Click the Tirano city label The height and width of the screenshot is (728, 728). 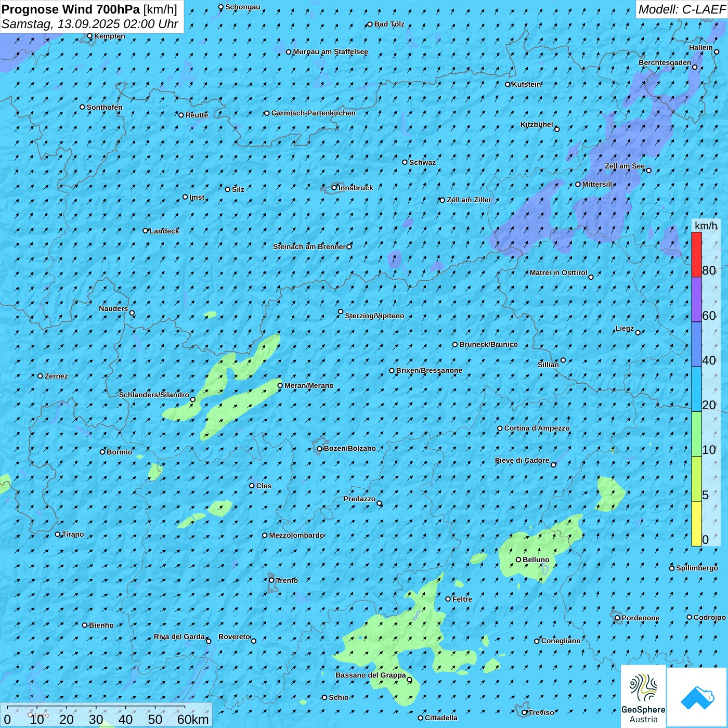73,534
